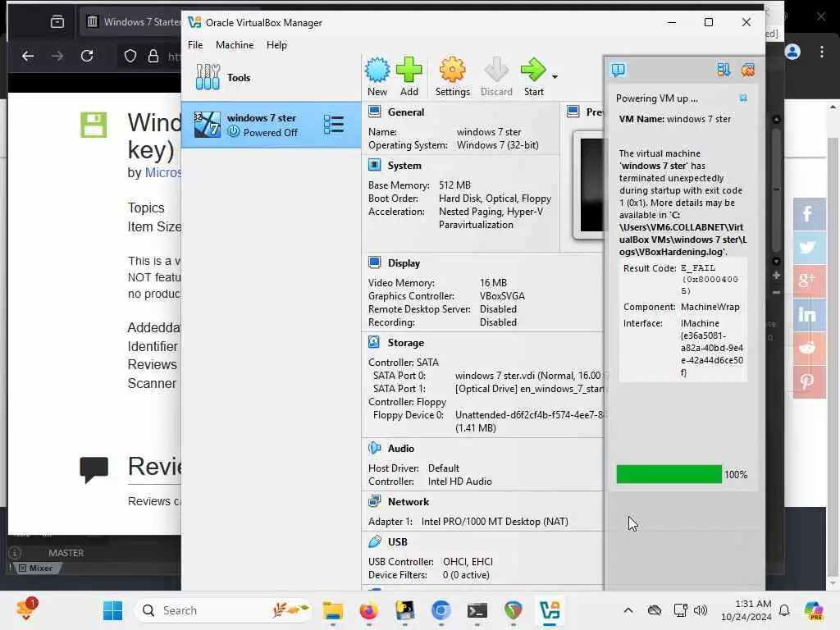
Task: Open the terminal taskbar icon
Action: point(477,610)
